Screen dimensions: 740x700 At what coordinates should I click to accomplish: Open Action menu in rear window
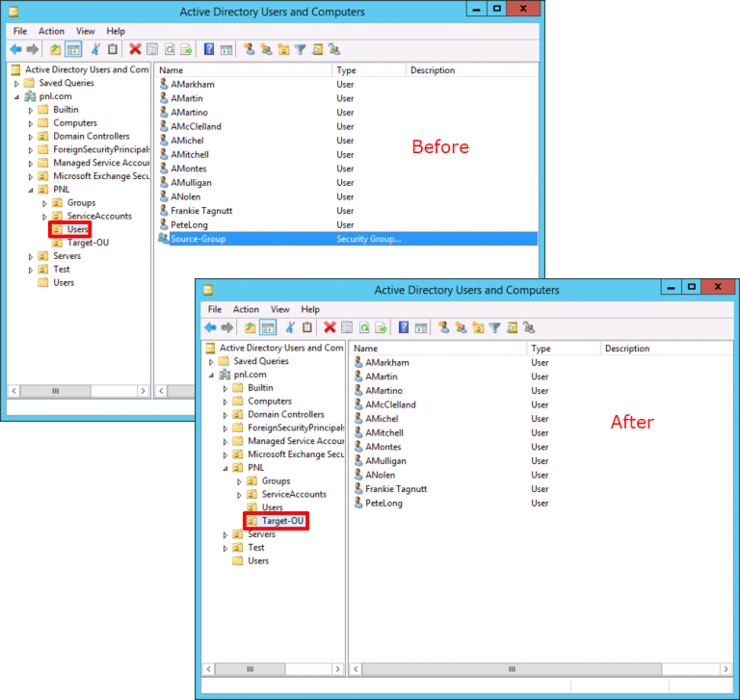51,31
